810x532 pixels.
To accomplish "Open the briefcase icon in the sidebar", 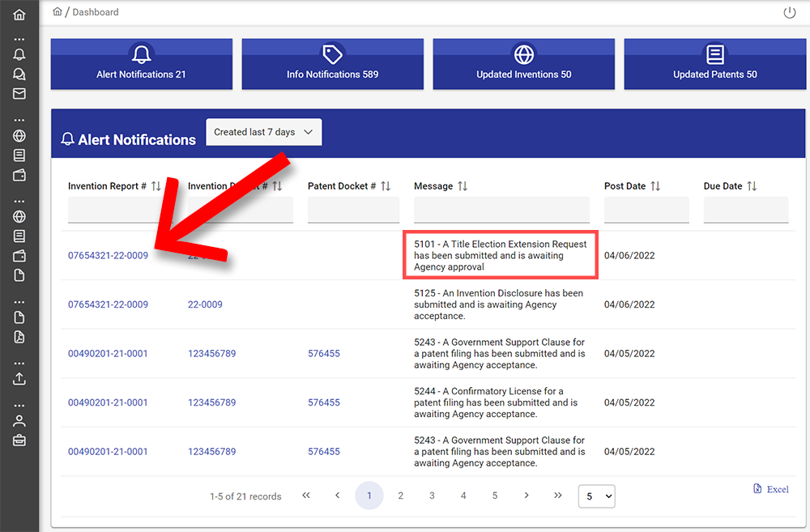I will pos(19,440).
